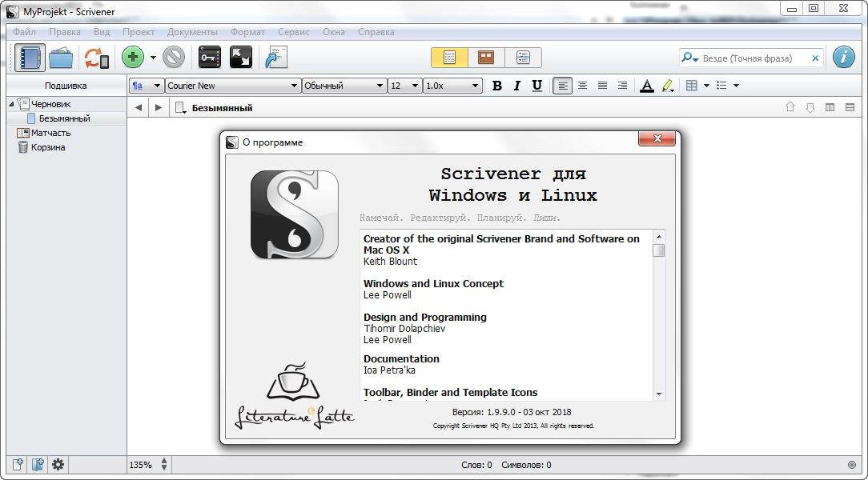Open the Сервис menu
868x480 pixels.
coord(293,32)
